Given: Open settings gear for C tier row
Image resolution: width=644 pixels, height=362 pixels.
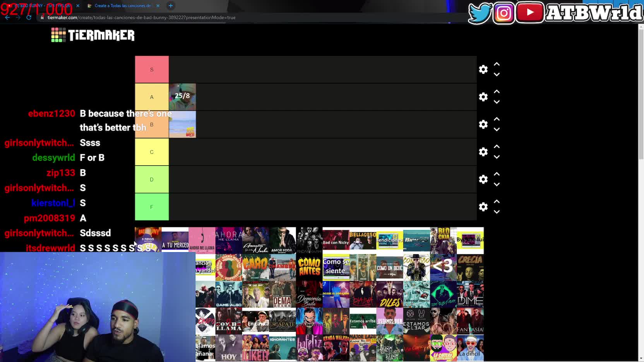Looking at the screenshot, I should pos(483,152).
